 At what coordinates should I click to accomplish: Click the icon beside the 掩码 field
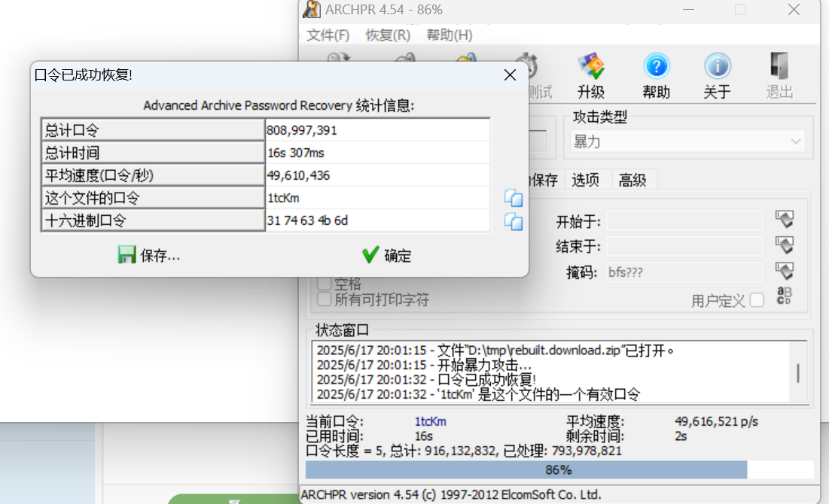click(785, 271)
